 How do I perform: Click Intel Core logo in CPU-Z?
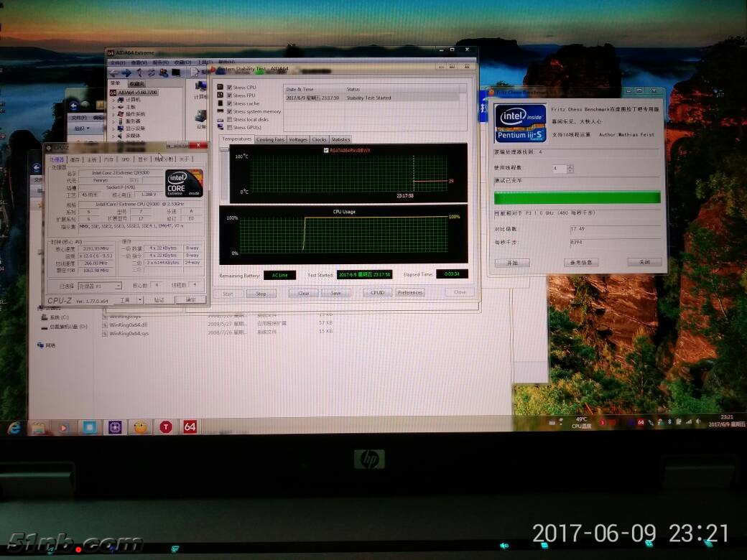pos(184,183)
